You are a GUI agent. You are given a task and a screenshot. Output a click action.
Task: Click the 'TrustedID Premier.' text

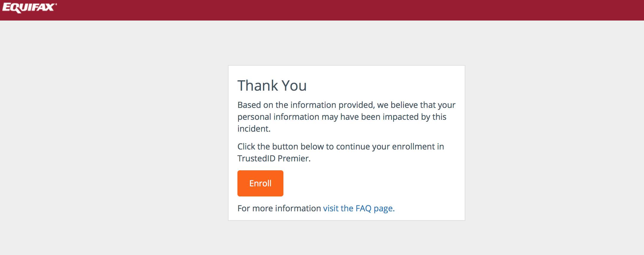(x=274, y=158)
